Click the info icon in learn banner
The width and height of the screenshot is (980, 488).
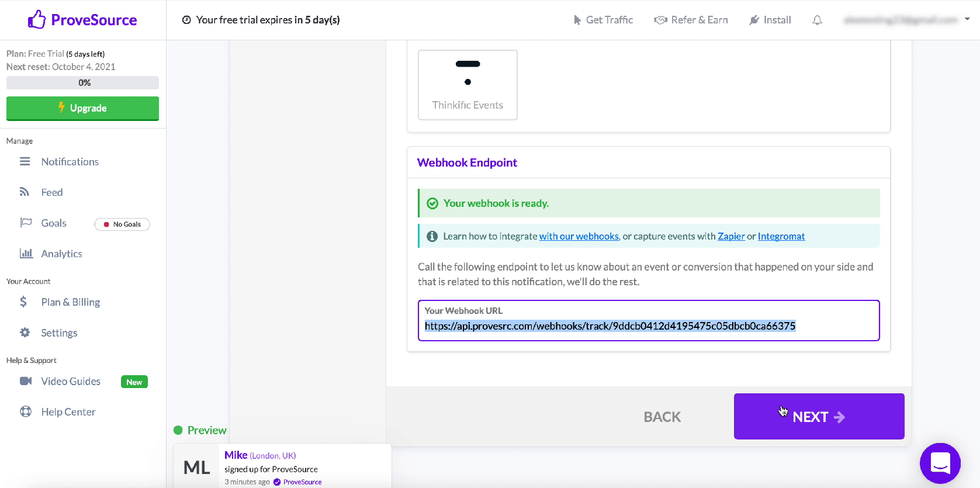[x=432, y=236]
